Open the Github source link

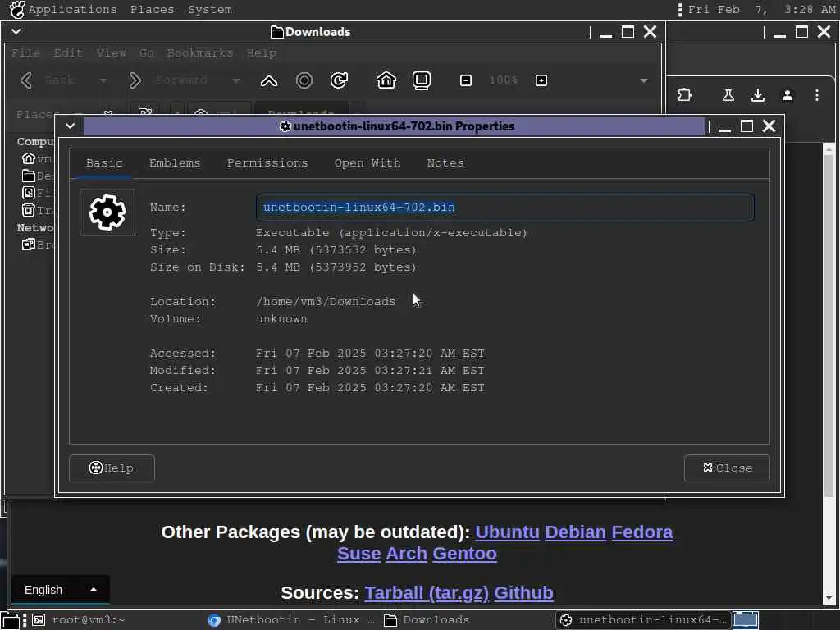point(523,592)
